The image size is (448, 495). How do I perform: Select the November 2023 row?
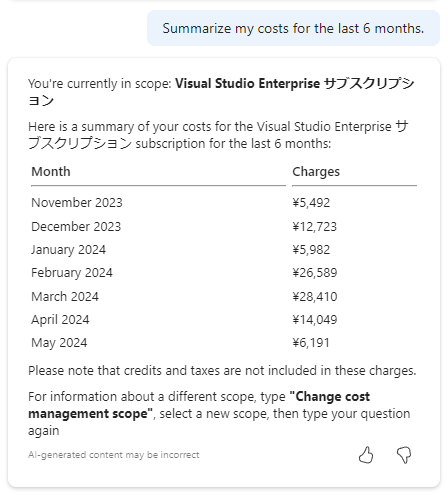click(x=224, y=203)
